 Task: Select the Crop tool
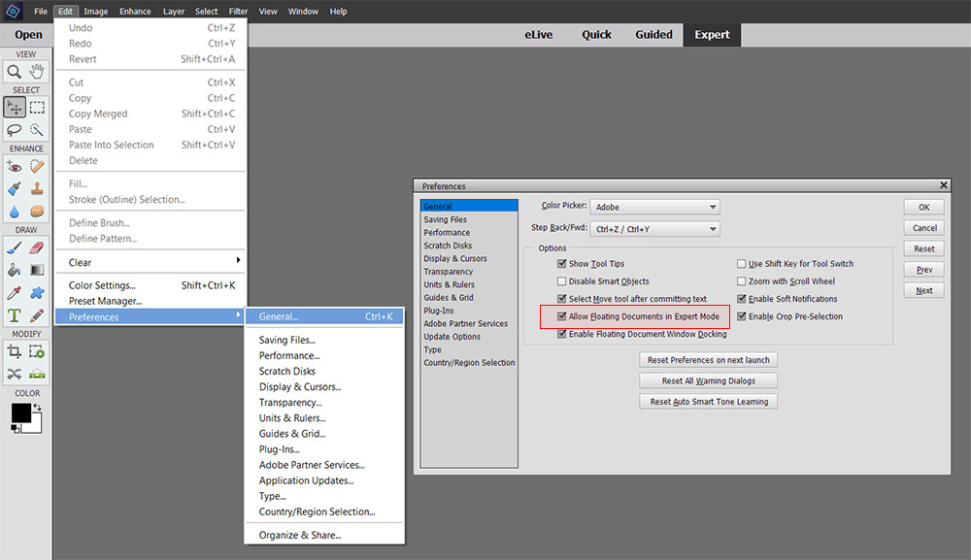15,352
